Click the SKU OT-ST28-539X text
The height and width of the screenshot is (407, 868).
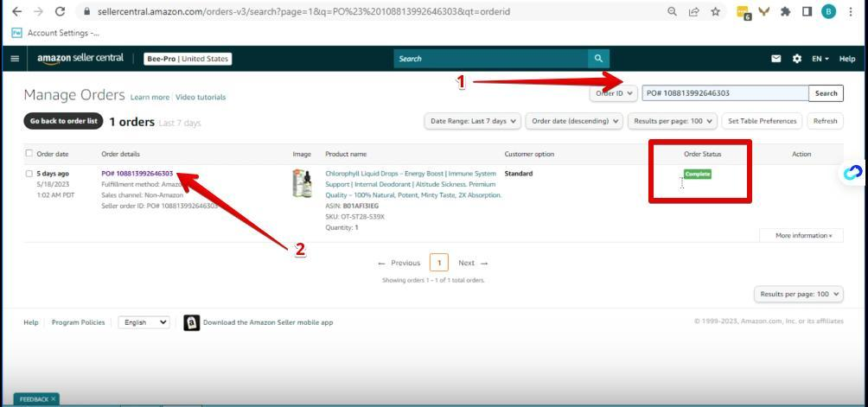(354, 217)
